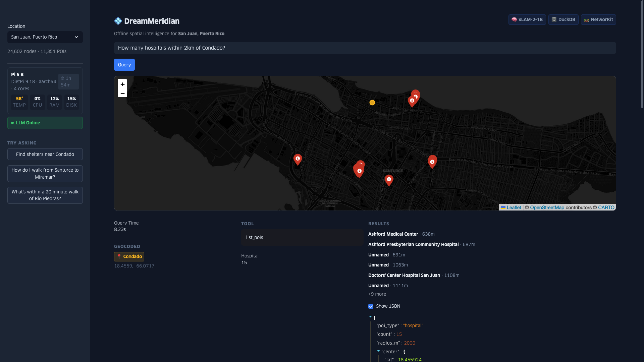
Task: Choose the Santurce to Miramar walk suggestion
Action: click(x=45, y=174)
